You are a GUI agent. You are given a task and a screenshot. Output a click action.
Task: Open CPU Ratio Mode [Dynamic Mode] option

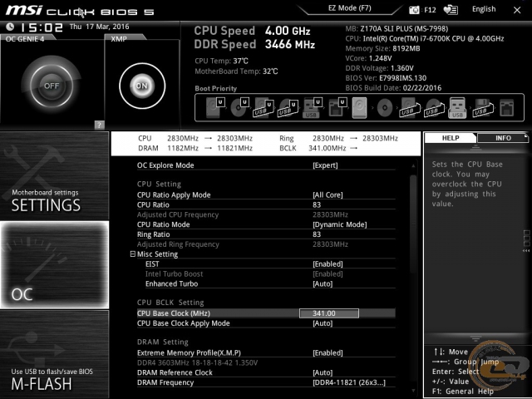[x=266, y=224]
